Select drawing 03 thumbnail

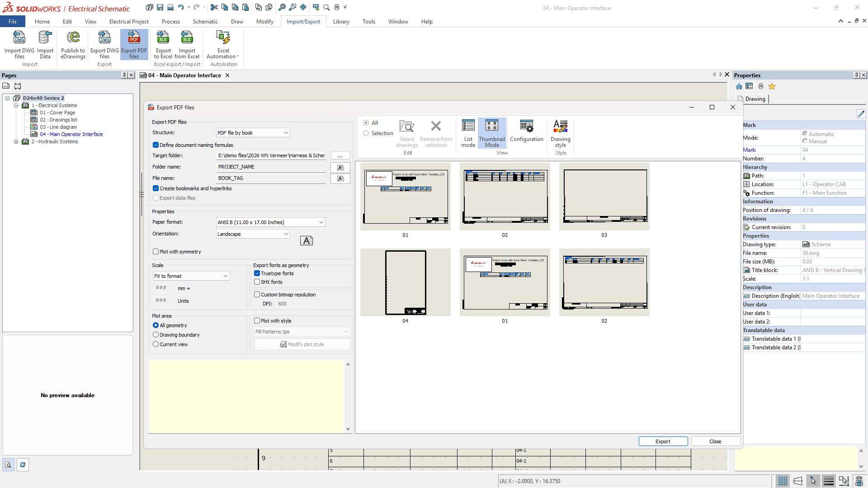click(604, 197)
